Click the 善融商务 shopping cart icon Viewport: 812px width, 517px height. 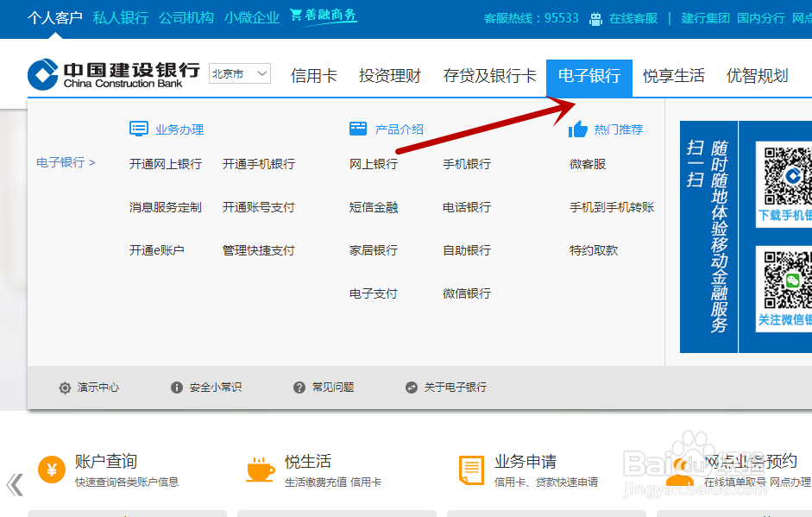click(296, 15)
